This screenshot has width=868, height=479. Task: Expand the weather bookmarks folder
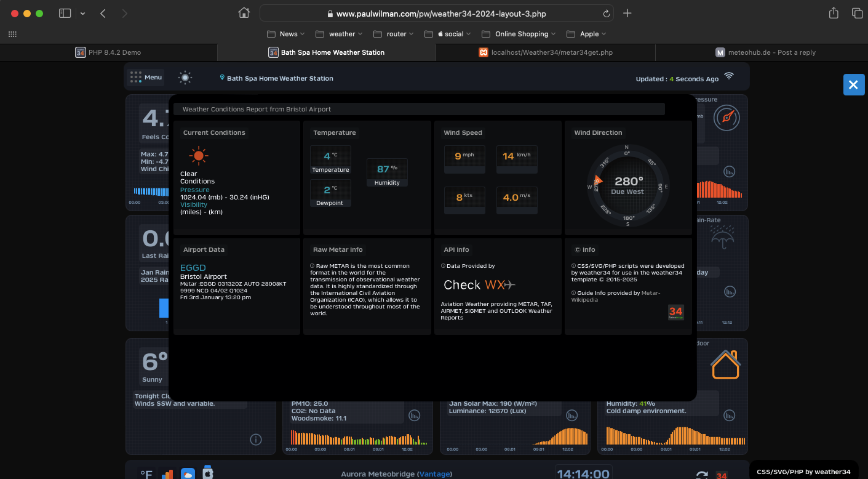tap(339, 34)
